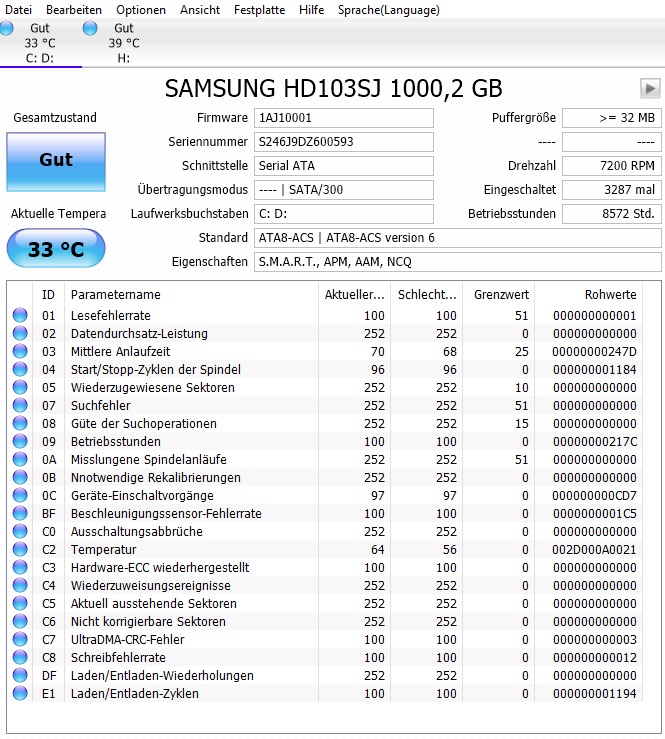Click the status icon for Beschleunigungssensor-Fehlerrate
Image resolution: width=665 pixels, height=739 pixels.
[x=20, y=513]
